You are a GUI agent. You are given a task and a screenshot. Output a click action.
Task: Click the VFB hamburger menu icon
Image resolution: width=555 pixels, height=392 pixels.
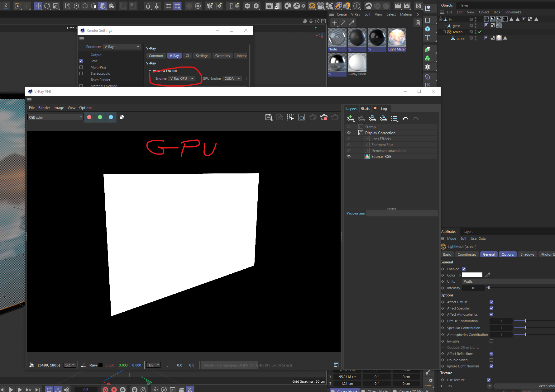coord(29,100)
